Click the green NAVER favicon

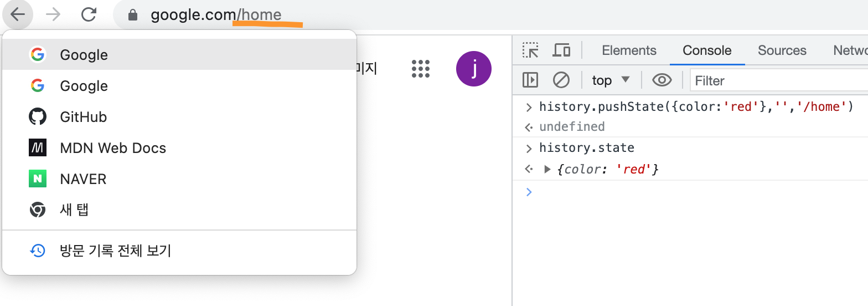[38, 179]
